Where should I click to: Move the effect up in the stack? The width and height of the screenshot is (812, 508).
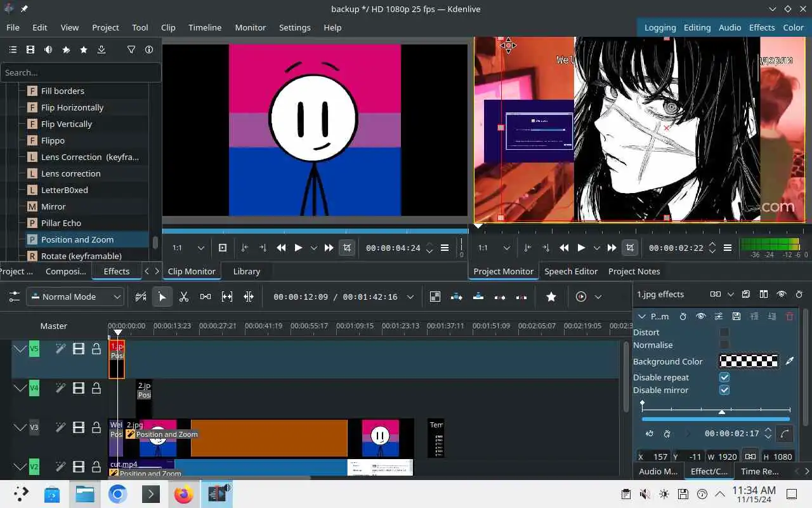pyautogui.click(x=754, y=316)
